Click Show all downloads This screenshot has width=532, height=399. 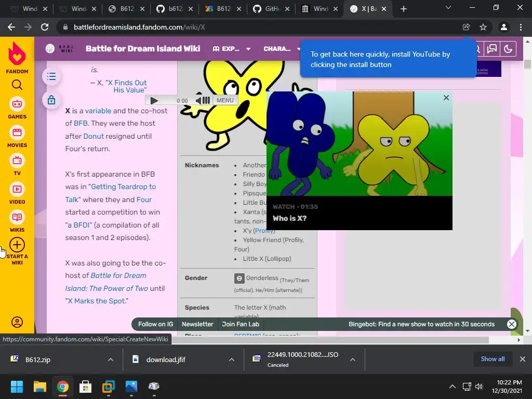coord(493,359)
